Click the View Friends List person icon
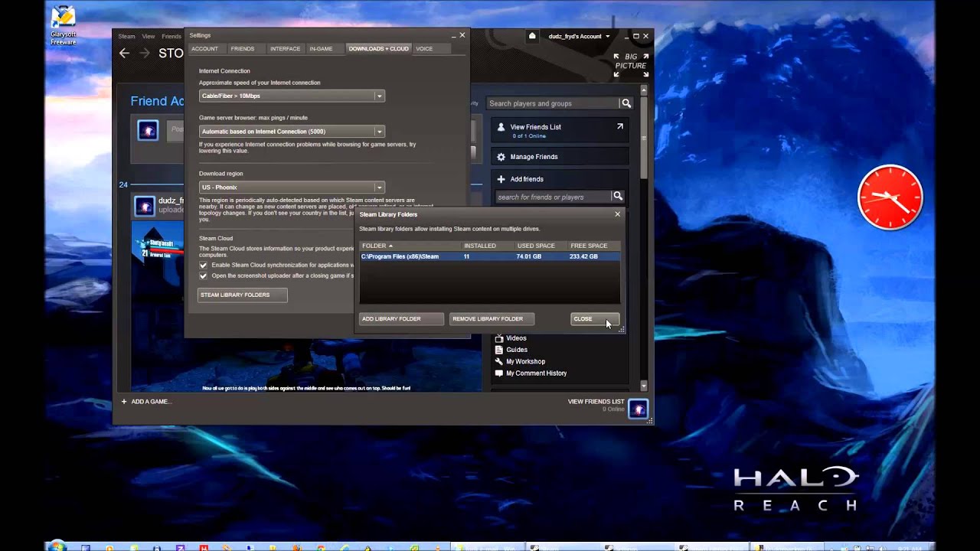980x551 pixels. pos(501,127)
